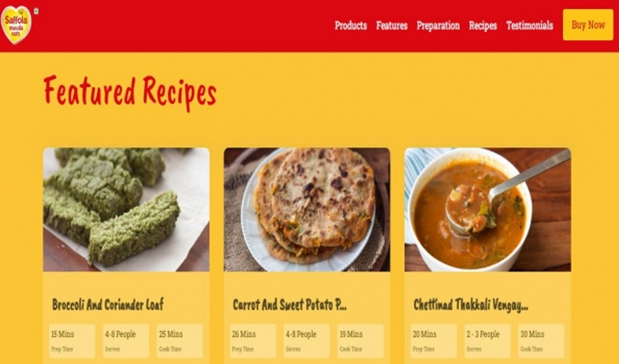The width and height of the screenshot is (619, 364).
Task: Open the Carrot And Sweet Potato paratha photo
Action: [307, 210]
